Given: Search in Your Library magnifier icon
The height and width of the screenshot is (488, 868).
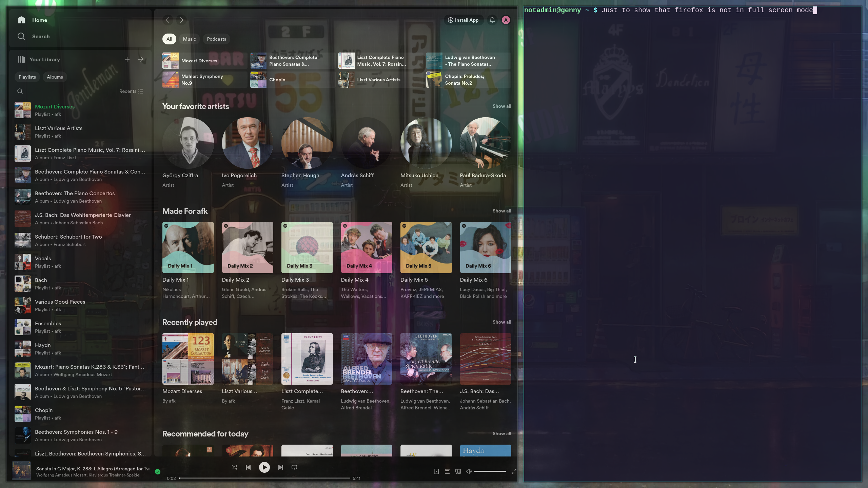Looking at the screenshot, I should tap(20, 91).
